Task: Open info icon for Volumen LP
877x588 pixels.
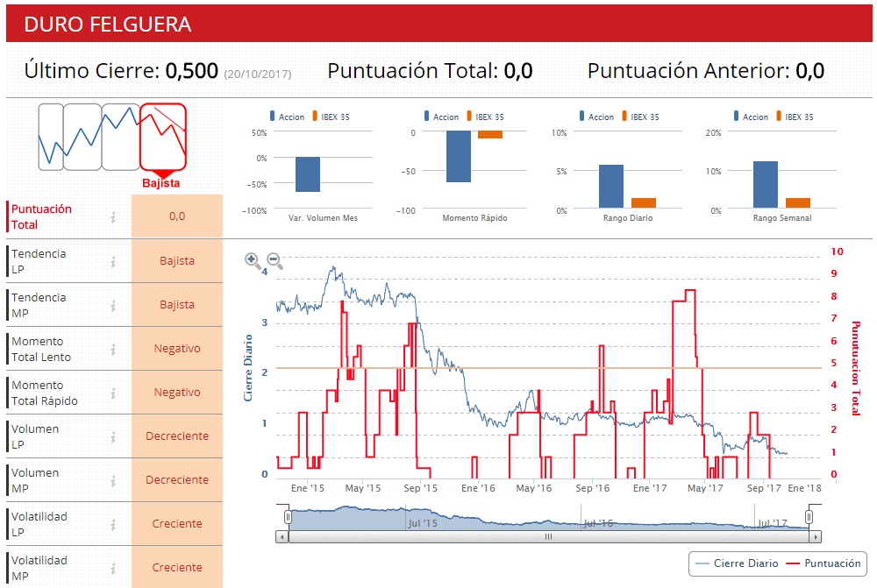Action: [113, 436]
